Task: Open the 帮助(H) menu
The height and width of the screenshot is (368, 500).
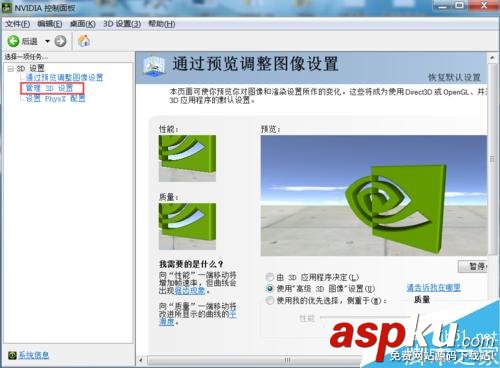Action: [x=162, y=24]
